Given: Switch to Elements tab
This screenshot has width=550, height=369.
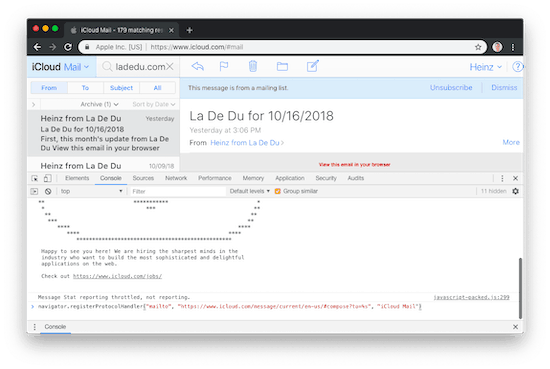Looking at the screenshot, I should click(x=77, y=178).
